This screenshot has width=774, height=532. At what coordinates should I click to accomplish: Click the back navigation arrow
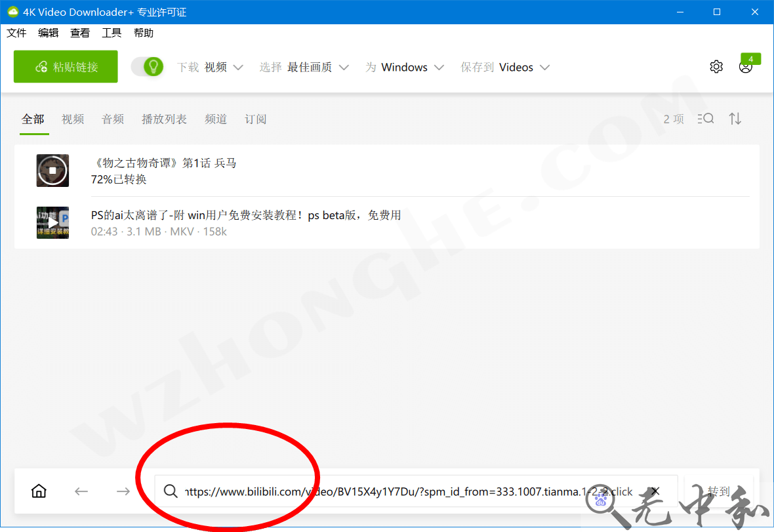tap(81, 491)
